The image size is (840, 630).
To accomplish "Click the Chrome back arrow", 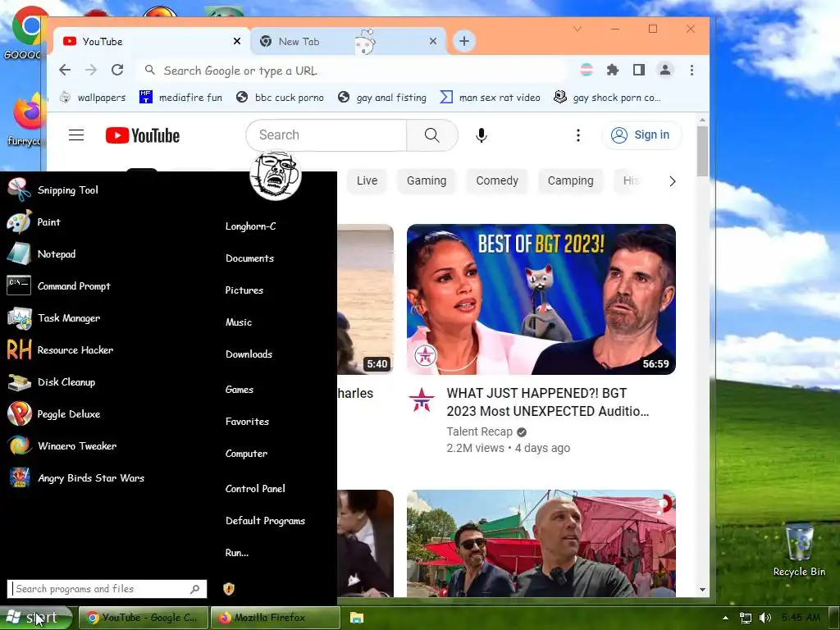I will (65, 71).
